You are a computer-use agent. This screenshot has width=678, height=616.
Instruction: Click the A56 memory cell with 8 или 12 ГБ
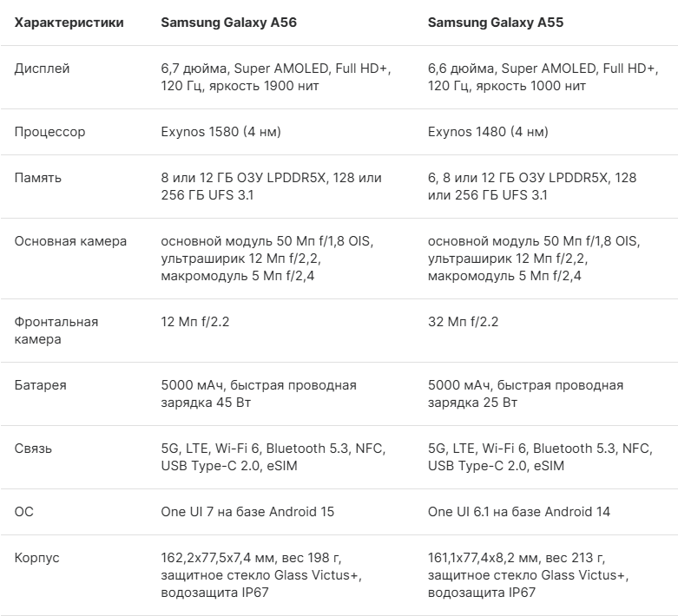click(x=271, y=187)
